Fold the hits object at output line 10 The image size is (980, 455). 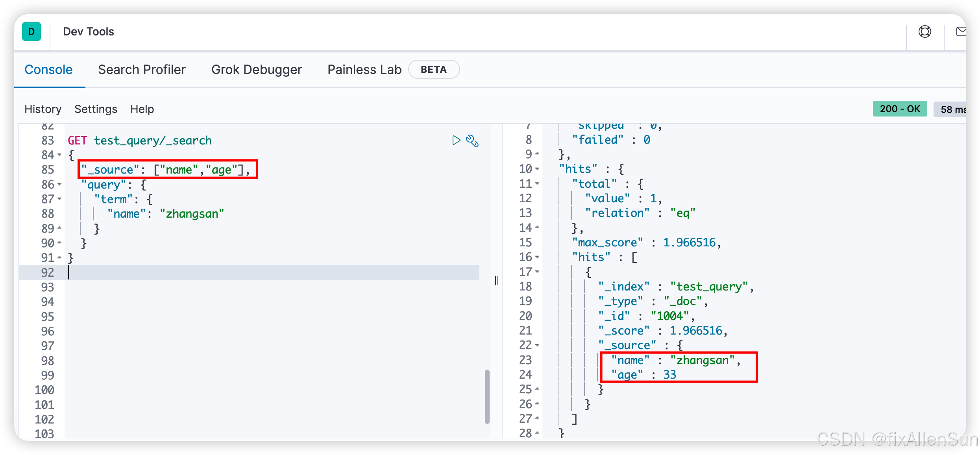(537, 169)
